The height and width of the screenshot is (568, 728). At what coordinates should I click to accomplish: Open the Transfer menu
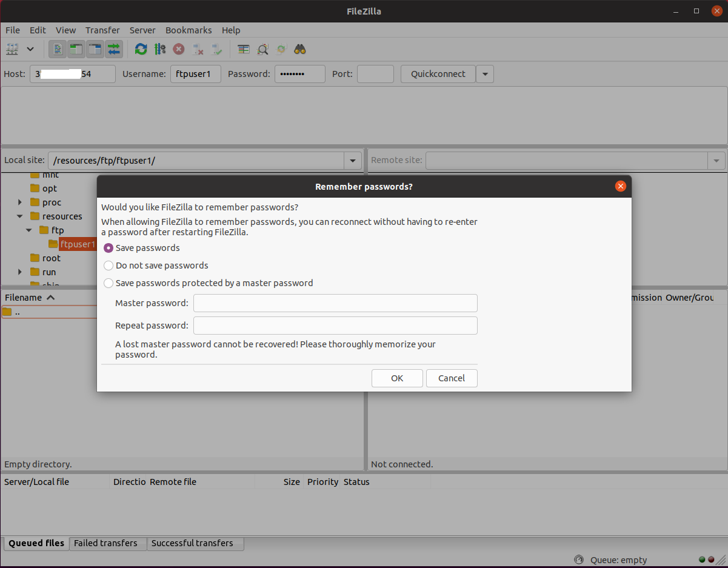click(x=102, y=30)
